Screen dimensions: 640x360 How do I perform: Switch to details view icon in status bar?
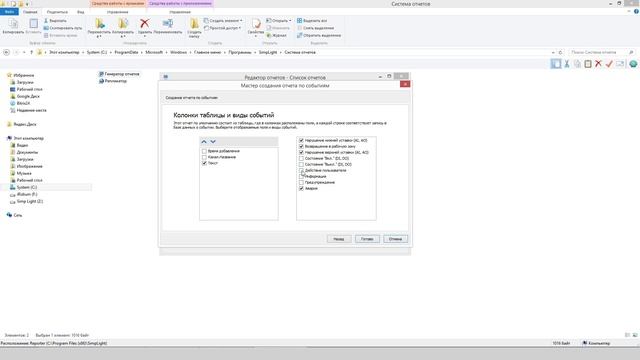[x=628, y=335]
